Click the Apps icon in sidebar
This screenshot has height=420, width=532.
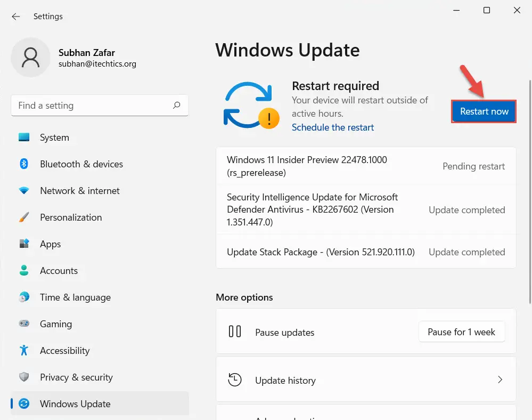(24, 244)
